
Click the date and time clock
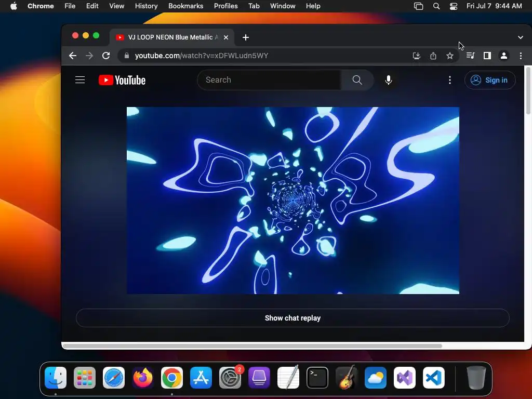[x=494, y=6]
